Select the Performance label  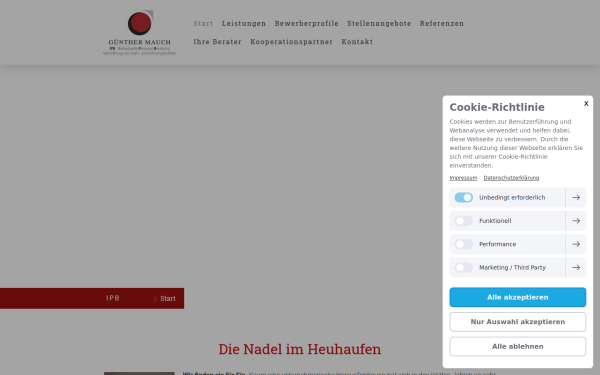click(x=497, y=244)
